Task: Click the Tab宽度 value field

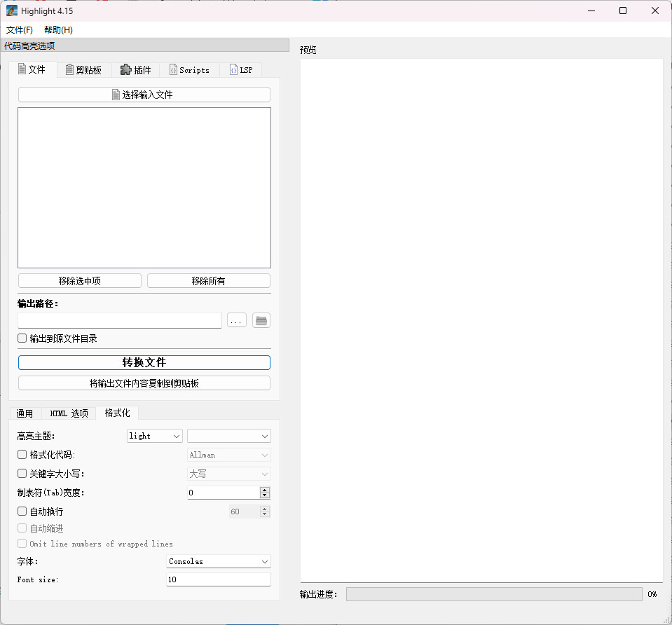Action: [224, 493]
